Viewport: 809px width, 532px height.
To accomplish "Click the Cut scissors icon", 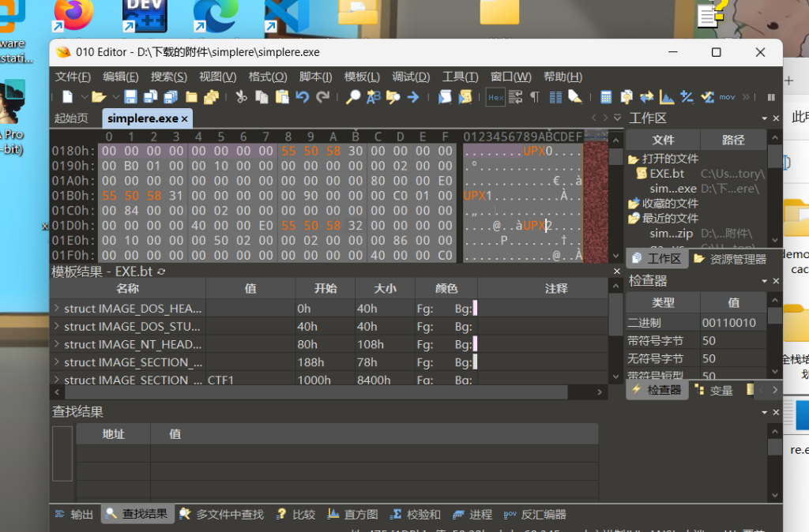I will pos(241,97).
